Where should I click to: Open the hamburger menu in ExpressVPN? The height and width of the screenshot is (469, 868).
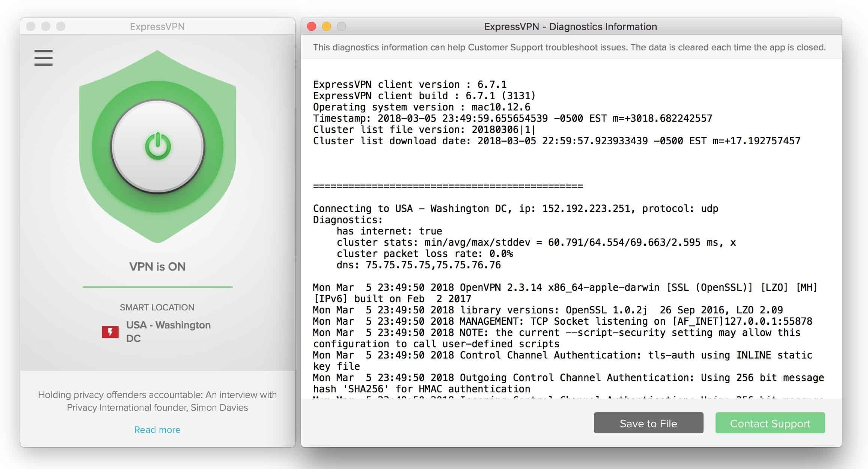click(44, 58)
